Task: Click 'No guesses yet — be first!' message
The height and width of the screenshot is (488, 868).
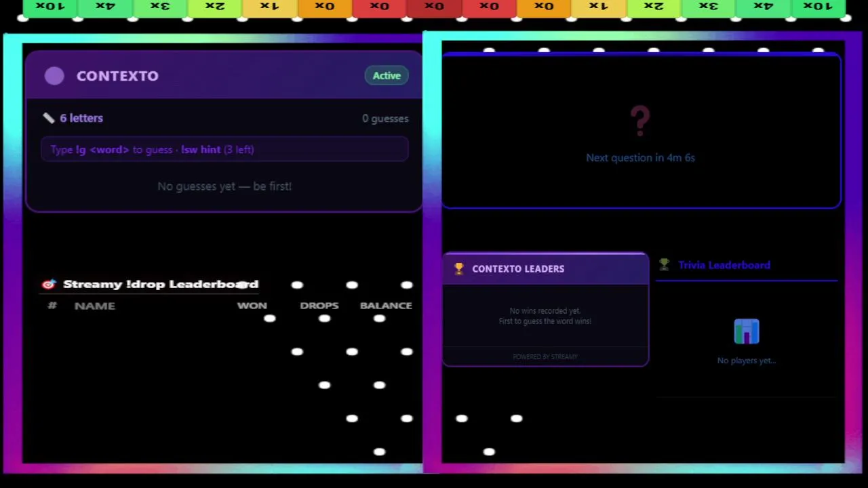Action: click(x=224, y=186)
